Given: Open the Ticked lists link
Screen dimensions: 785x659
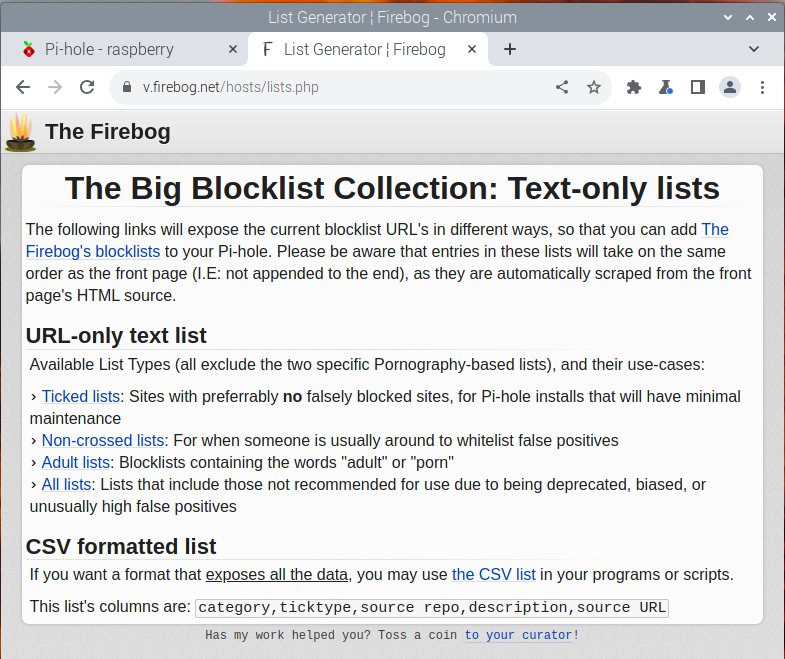Looking at the screenshot, I should [81, 396].
